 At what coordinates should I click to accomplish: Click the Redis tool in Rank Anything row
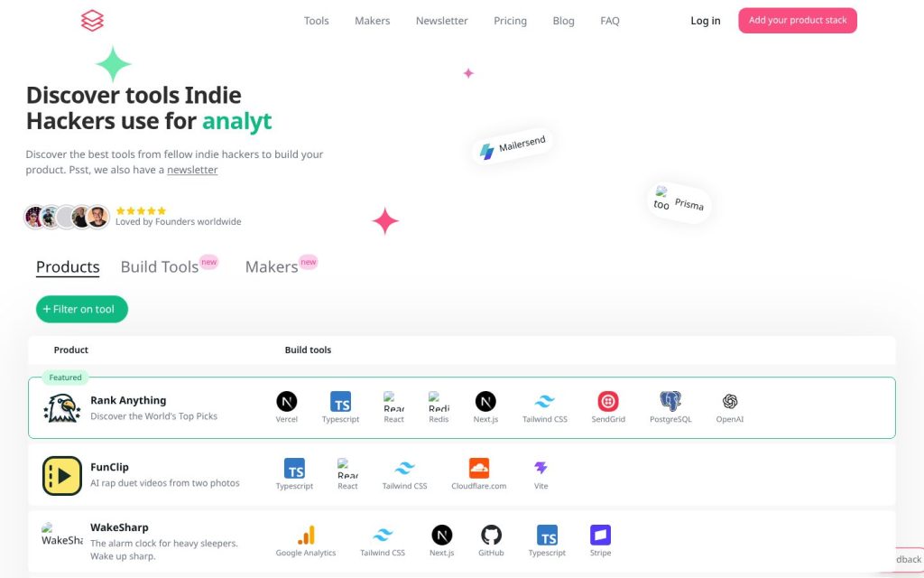click(439, 402)
